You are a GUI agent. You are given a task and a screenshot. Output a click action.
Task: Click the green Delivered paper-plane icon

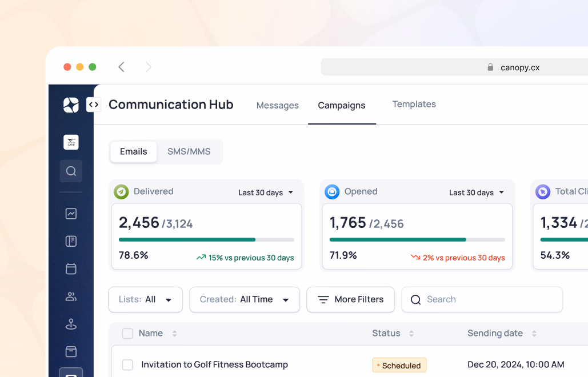(x=121, y=192)
